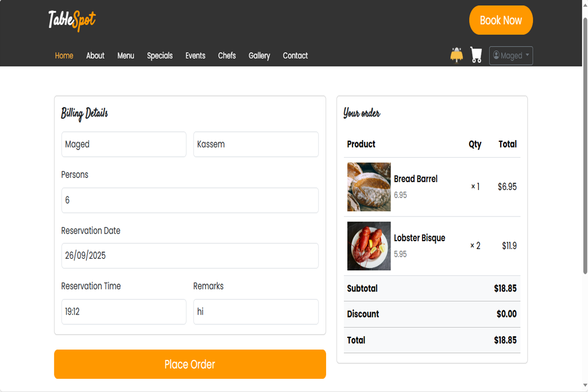
Task: Click the Persons input field
Action: pyautogui.click(x=189, y=200)
